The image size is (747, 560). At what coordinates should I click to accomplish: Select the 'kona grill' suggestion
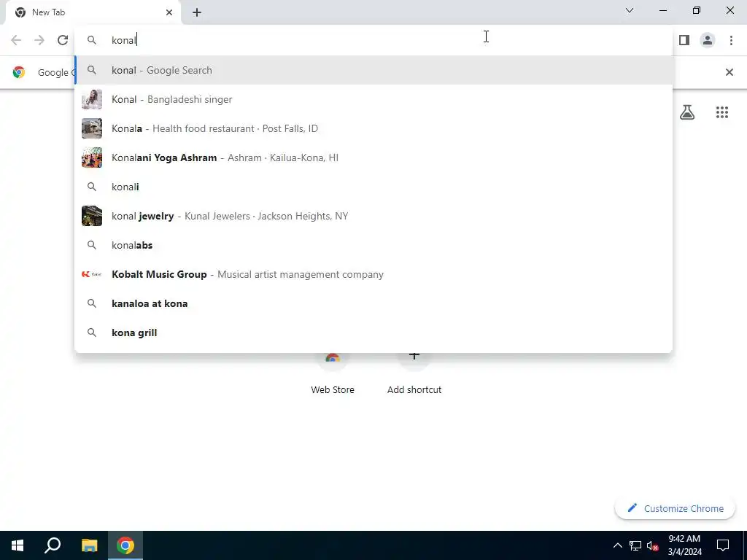click(373, 332)
